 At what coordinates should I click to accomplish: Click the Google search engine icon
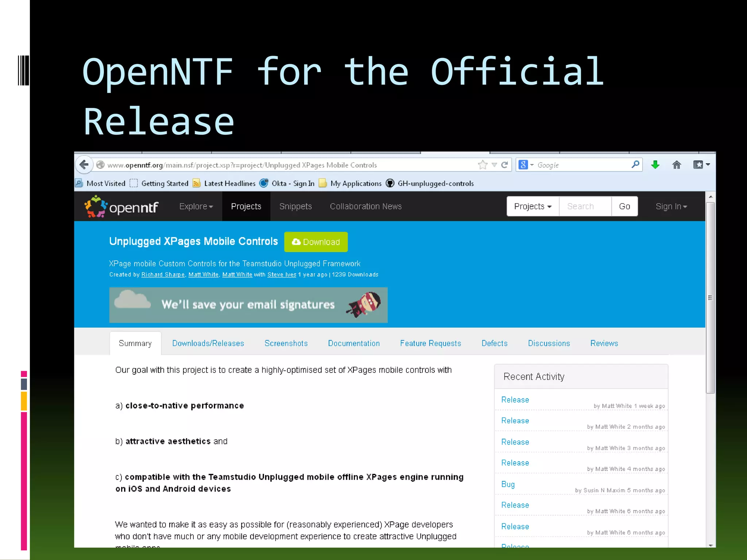point(523,165)
